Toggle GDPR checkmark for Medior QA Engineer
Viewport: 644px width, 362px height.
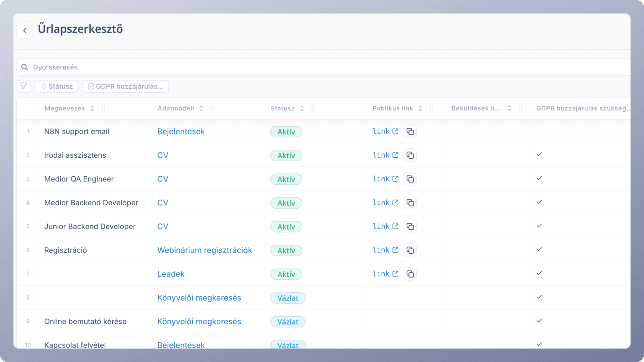pyautogui.click(x=539, y=178)
